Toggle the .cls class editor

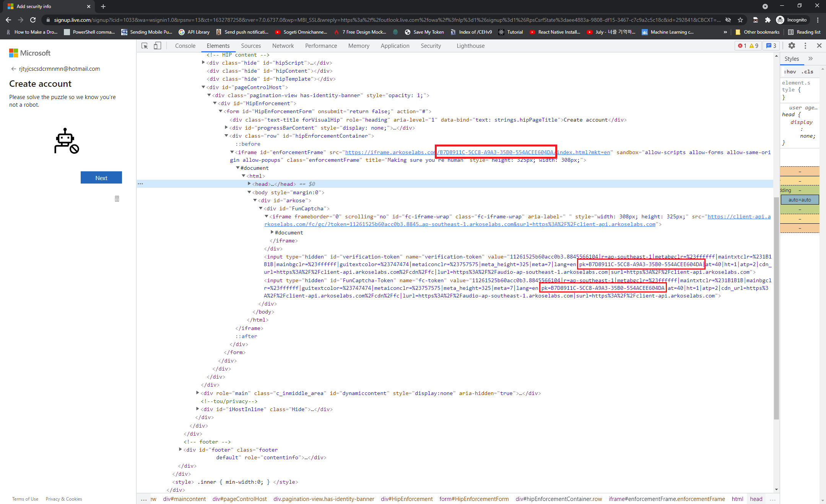click(808, 72)
